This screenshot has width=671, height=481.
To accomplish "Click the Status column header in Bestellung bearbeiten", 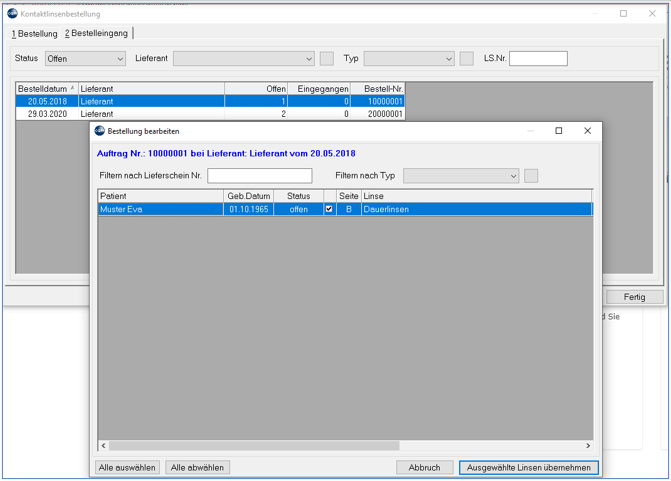I will click(x=298, y=196).
